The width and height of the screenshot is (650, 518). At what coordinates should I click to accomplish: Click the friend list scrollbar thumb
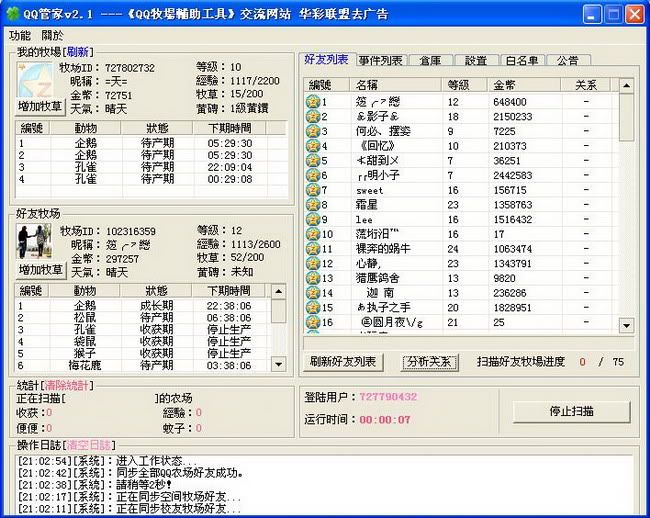[626, 117]
